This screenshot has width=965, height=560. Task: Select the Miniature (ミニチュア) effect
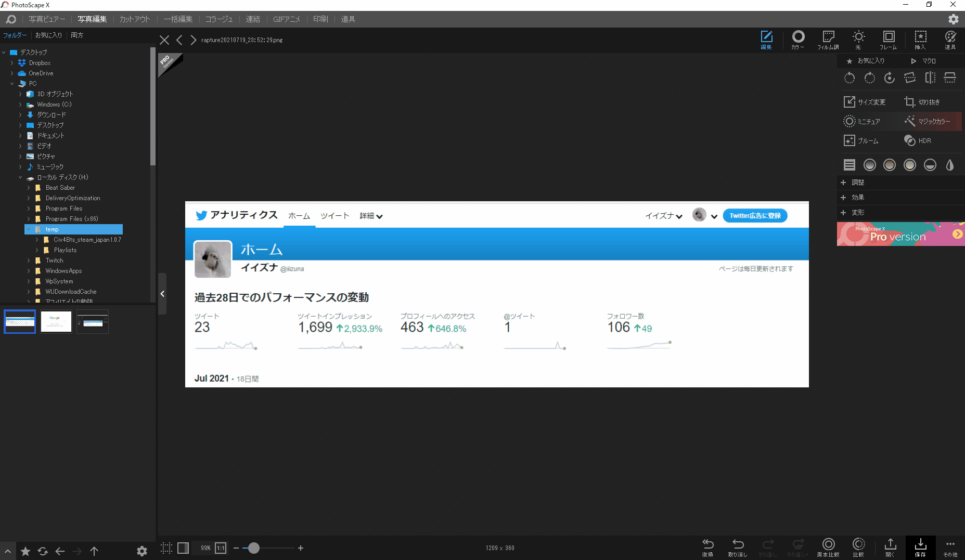(x=862, y=121)
